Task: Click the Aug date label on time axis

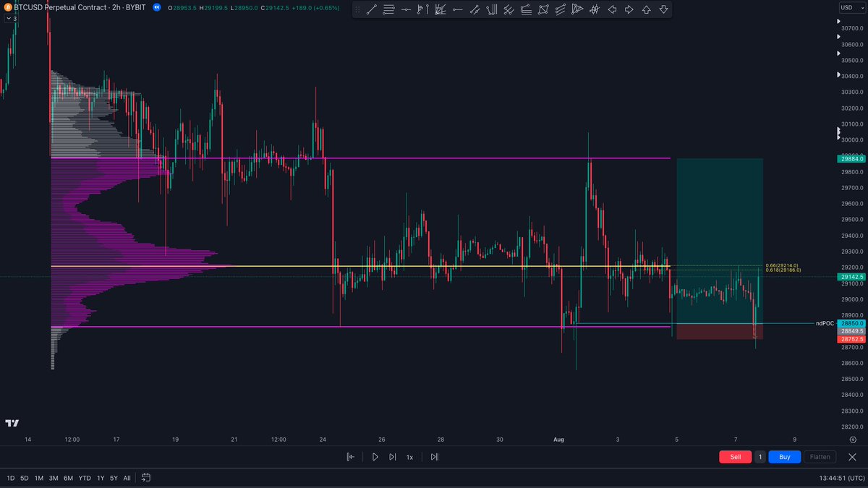Action: 558,439
